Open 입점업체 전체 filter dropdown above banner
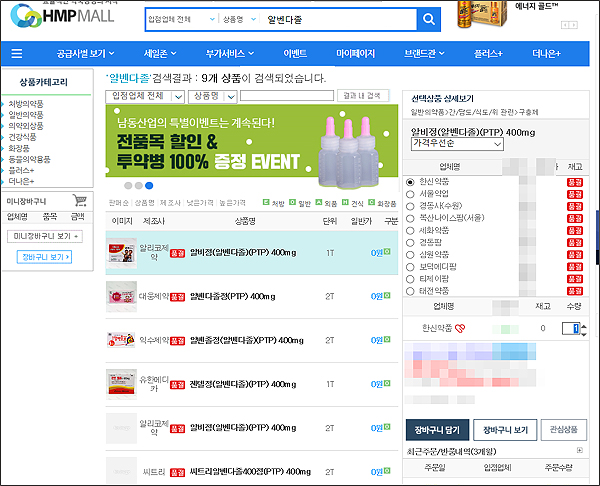 point(145,96)
